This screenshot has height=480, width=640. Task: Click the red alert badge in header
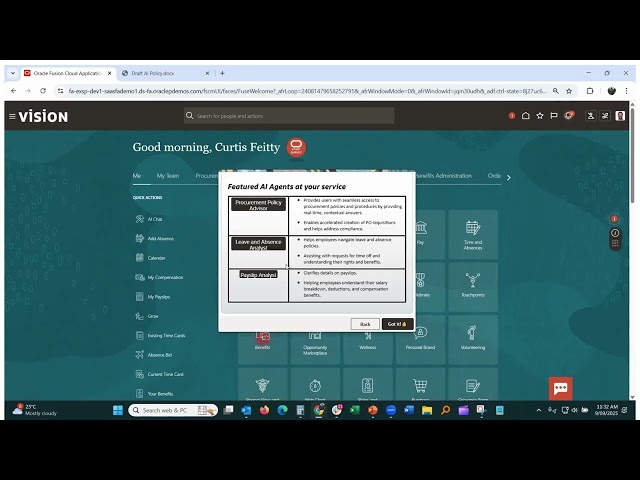coord(512,116)
